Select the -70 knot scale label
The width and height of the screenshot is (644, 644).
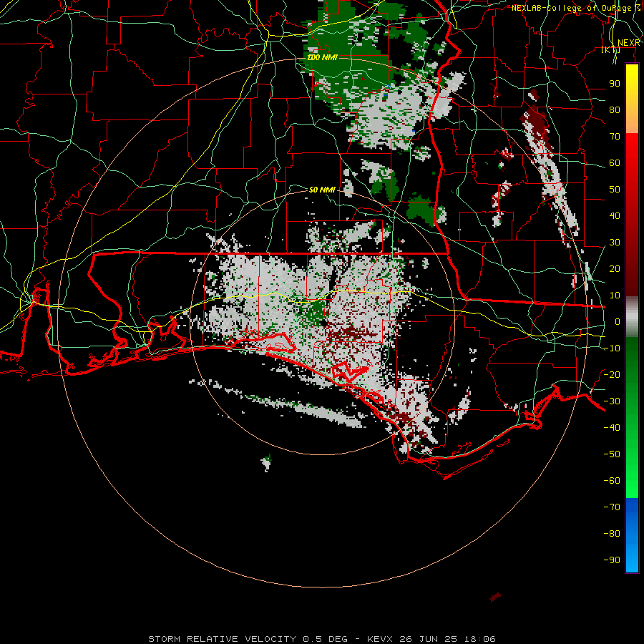(612, 507)
